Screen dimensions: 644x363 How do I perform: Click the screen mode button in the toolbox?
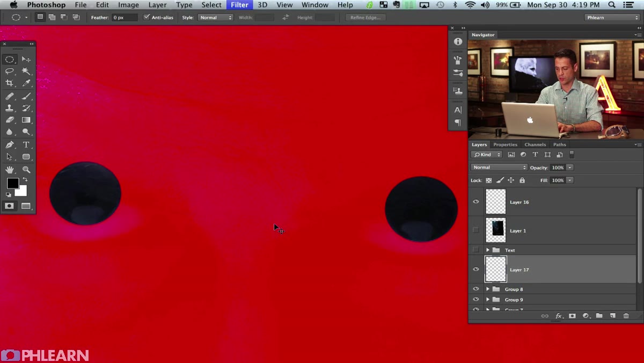(26, 206)
